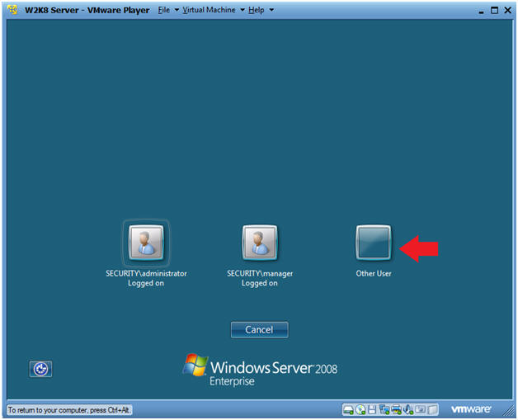Click the hard disk device icon
The image size is (518, 420).
click(348, 410)
